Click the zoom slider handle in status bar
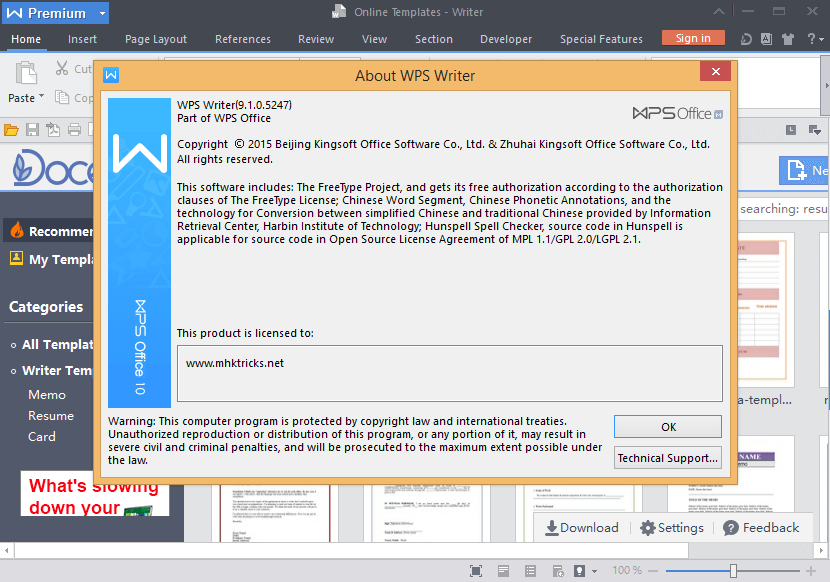Screen dimensions: 830x582 [x=733, y=570]
